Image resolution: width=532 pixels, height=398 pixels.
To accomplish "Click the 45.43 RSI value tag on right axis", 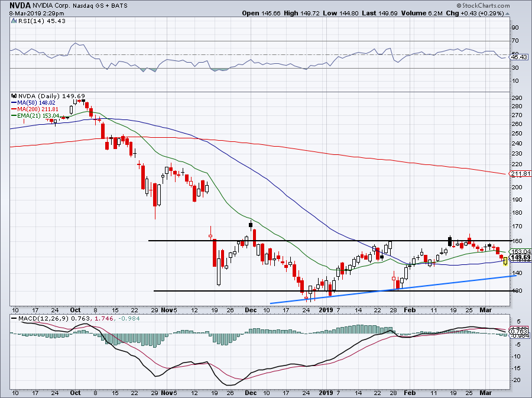I will click(519, 57).
